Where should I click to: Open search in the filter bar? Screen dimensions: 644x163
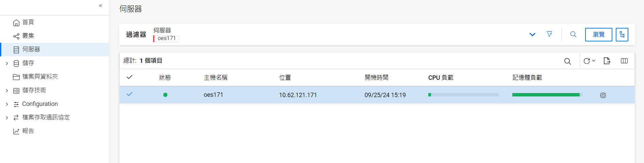pyautogui.click(x=573, y=34)
